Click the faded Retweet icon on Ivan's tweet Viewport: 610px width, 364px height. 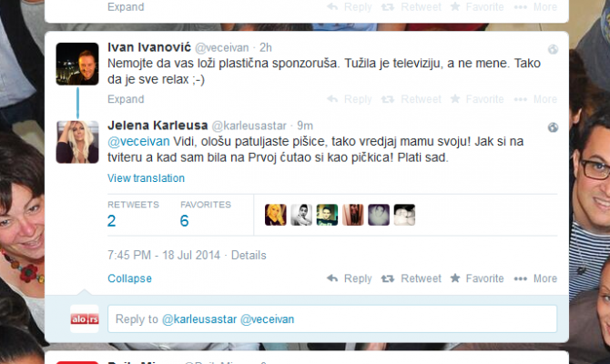tap(388, 99)
